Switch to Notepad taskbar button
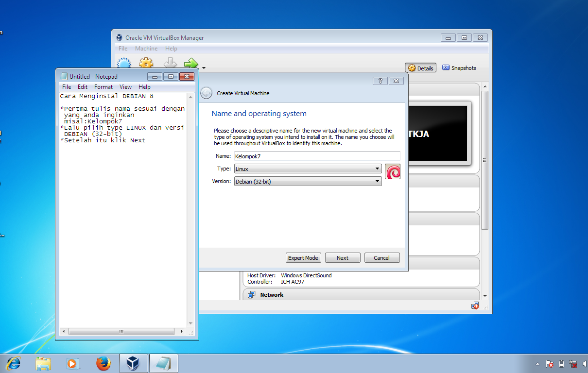The width and height of the screenshot is (588, 373). [x=164, y=363]
